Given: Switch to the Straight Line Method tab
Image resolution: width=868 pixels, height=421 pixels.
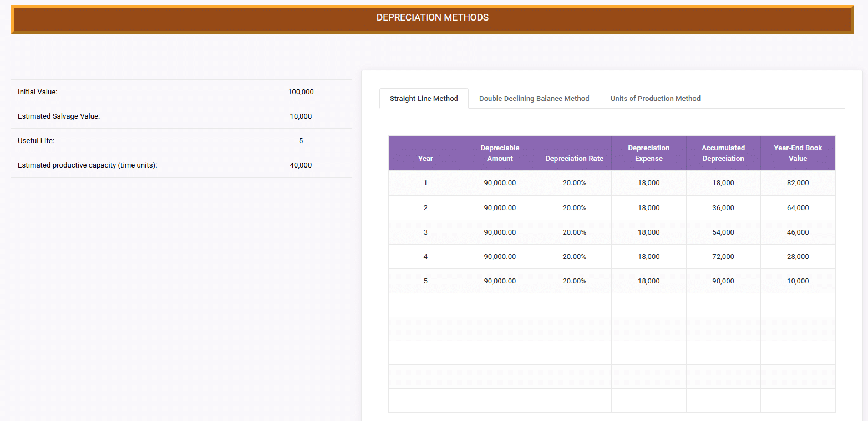Looking at the screenshot, I should [x=424, y=99].
